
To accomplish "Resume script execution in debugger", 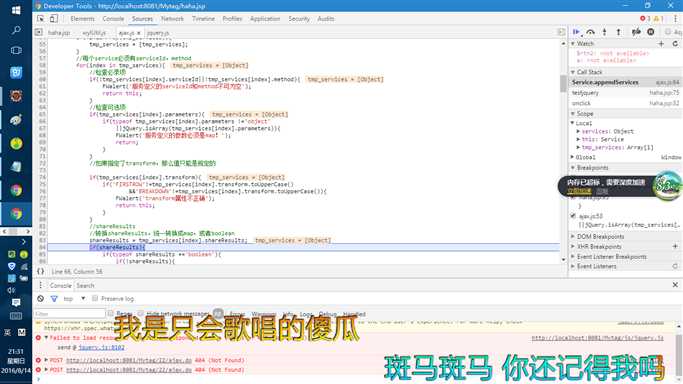I will (577, 32).
